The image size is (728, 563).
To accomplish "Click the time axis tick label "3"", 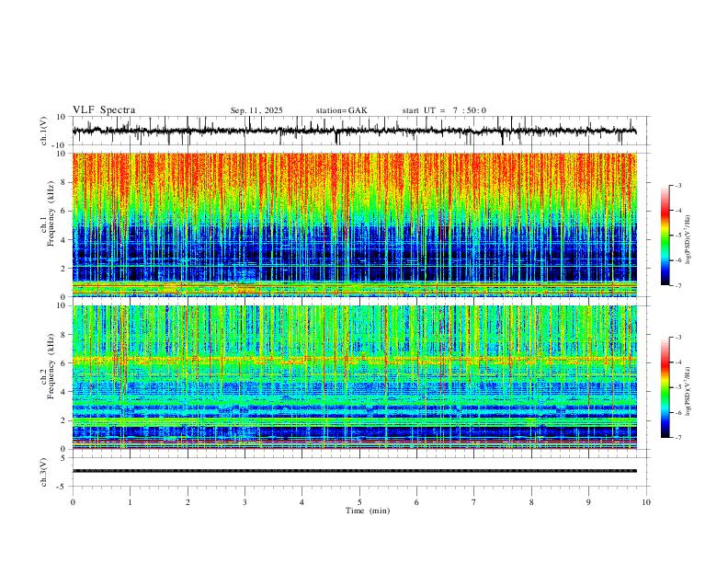I will tap(245, 502).
